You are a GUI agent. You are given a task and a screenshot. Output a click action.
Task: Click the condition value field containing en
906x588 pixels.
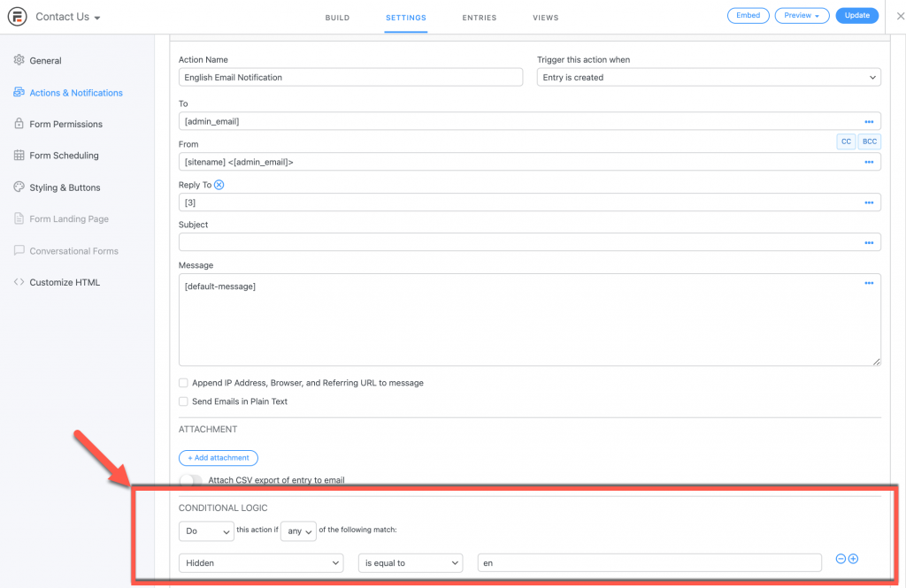pyautogui.click(x=649, y=563)
